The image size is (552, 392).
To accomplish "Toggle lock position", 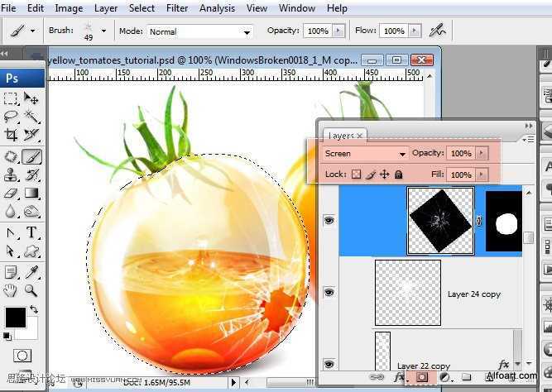I will (385, 174).
